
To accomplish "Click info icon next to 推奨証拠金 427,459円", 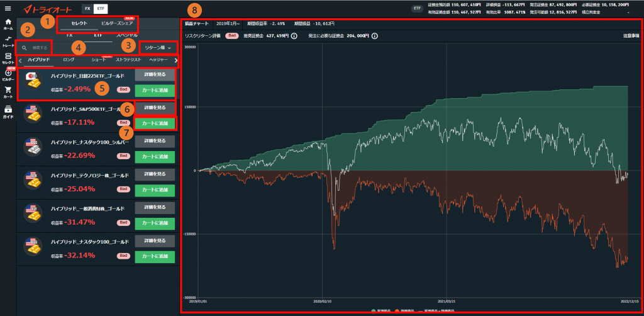I will pos(294,36).
